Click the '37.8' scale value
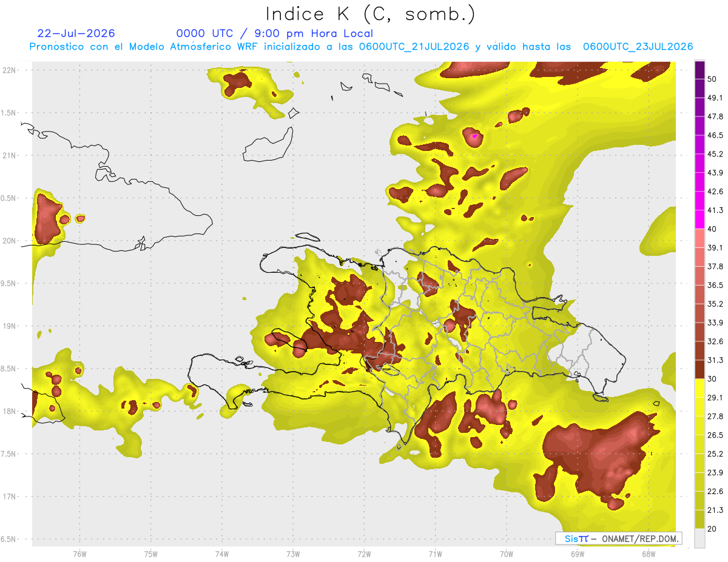Viewport: 728px width, 562px height. coord(715,266)
